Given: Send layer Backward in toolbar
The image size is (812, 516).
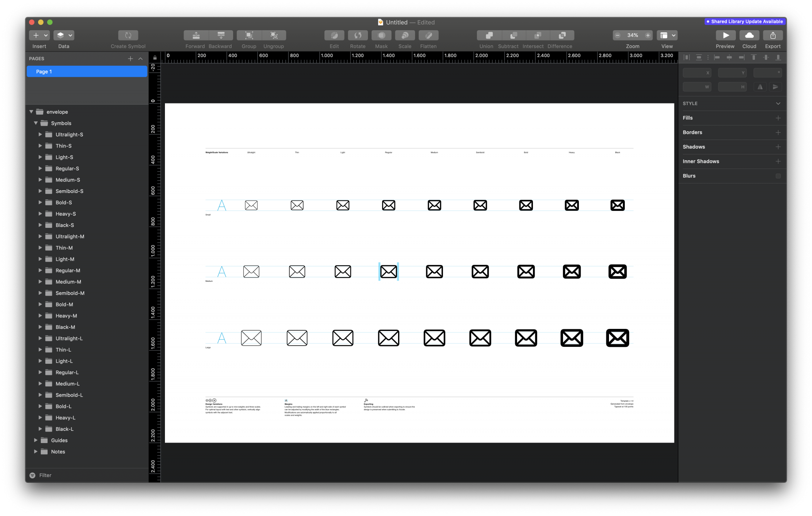Looking at the screenshot, I should click(x=221, y=35).
